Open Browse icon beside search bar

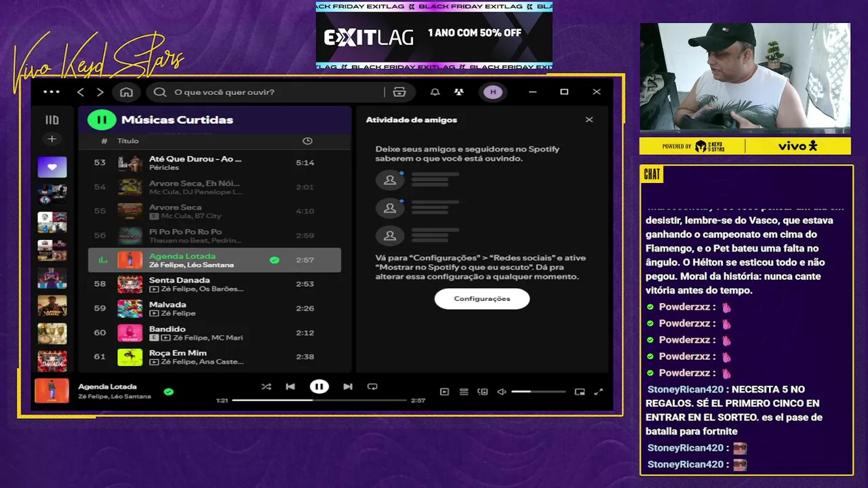[x=399, y=92]
